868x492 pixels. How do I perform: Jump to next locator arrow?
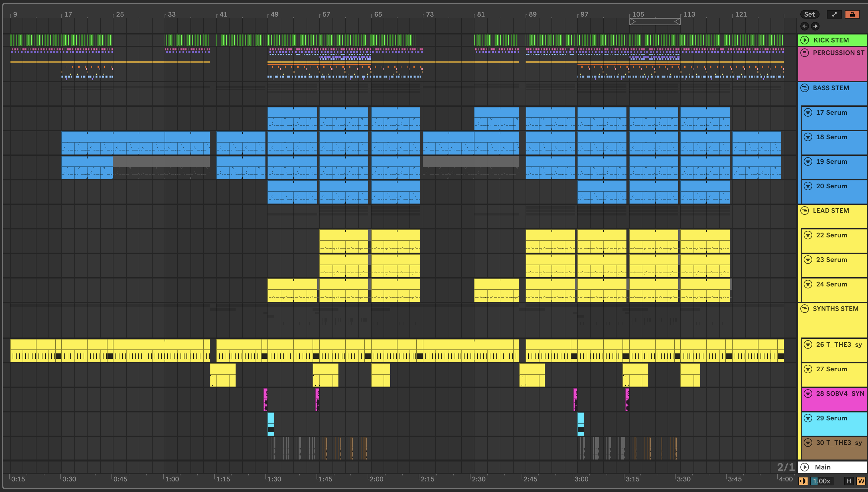pos(815,26)
